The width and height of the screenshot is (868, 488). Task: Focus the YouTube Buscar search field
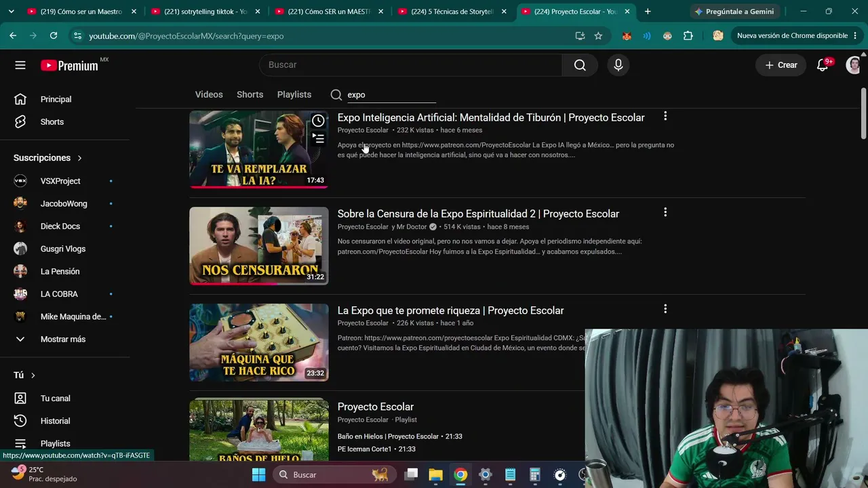pos(410,65)
